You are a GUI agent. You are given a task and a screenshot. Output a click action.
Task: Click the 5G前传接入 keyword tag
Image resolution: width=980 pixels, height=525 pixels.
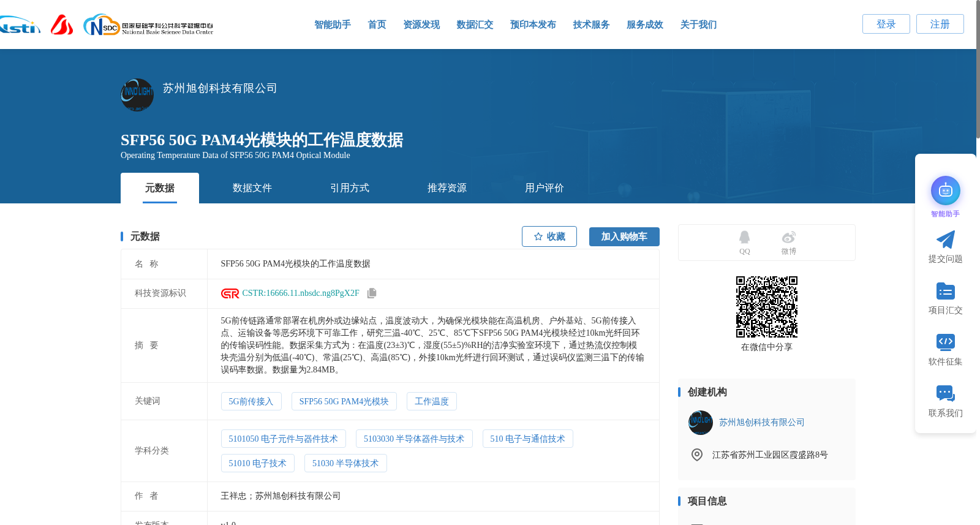pyautogui.click(x=251, y=401)
